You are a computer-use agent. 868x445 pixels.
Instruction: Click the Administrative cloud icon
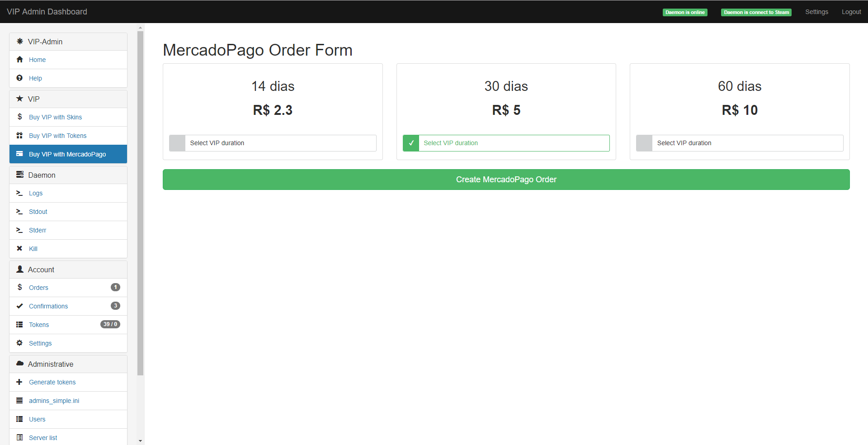[x=20, y=364]
